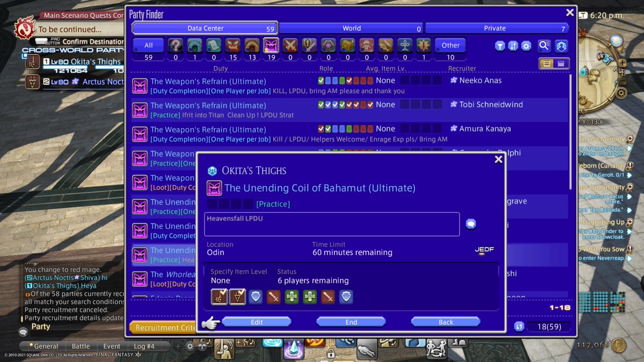Open the Battle chat tab
The height and width of the screenshot is (362, 644).
pos(80,346)
